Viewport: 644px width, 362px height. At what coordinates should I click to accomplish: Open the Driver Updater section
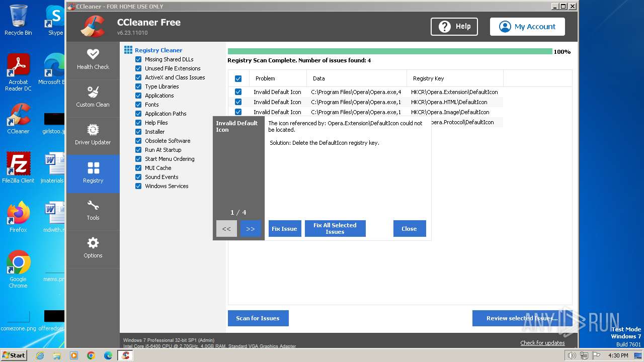point(93,135)
